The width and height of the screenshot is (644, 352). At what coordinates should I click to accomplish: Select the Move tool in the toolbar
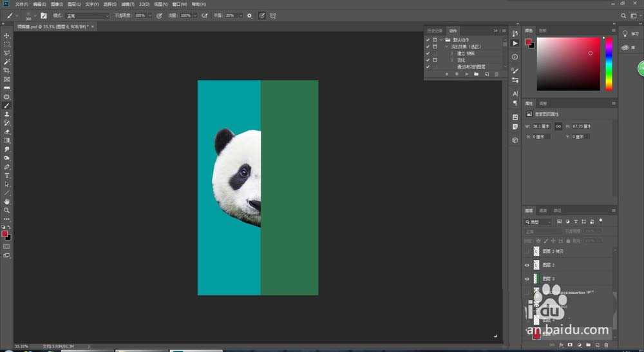click(7, 35)
